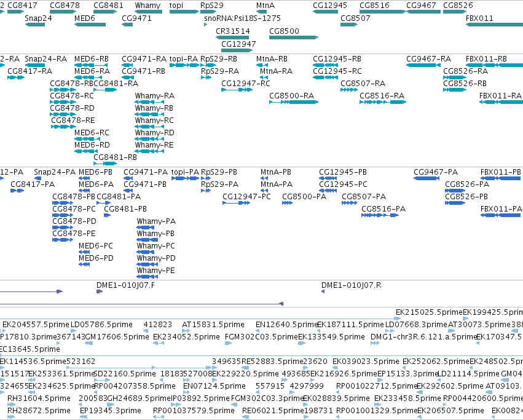Click EST GM17606.5prime
Screen dimensions: 523x420
[117, 337]
